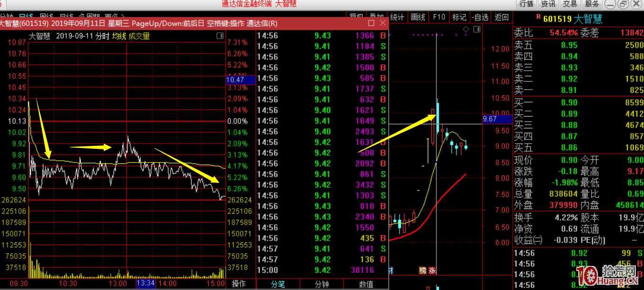The width and height of the screenshot is (644, 290).
Task: Click the 统计 toolbar button
Action: pos(397,18)
